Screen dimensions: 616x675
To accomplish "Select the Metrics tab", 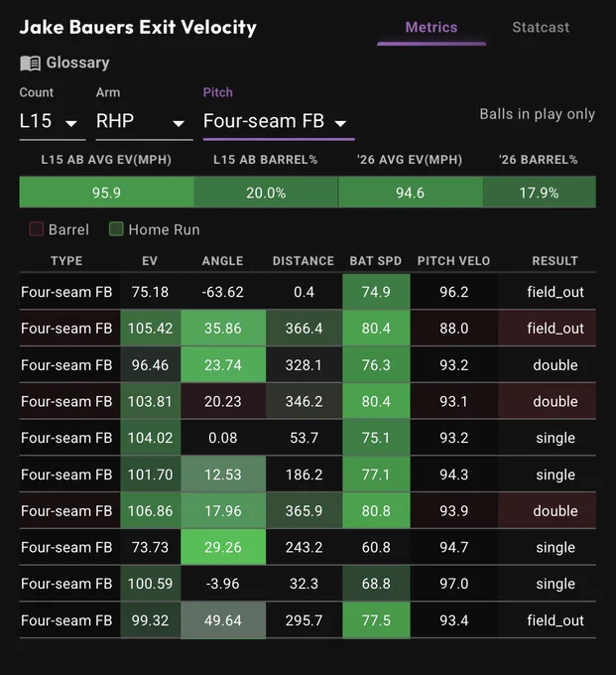I will 431,28.
